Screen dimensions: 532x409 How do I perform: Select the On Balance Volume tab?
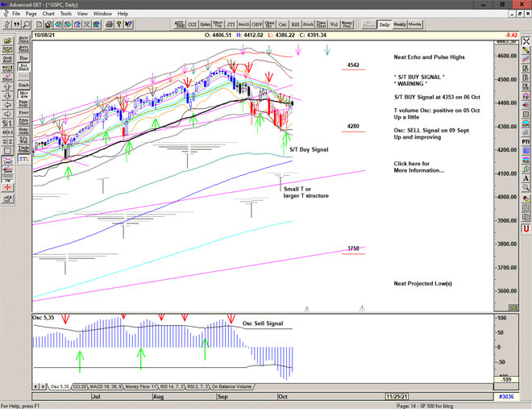(x=232, y=386)
